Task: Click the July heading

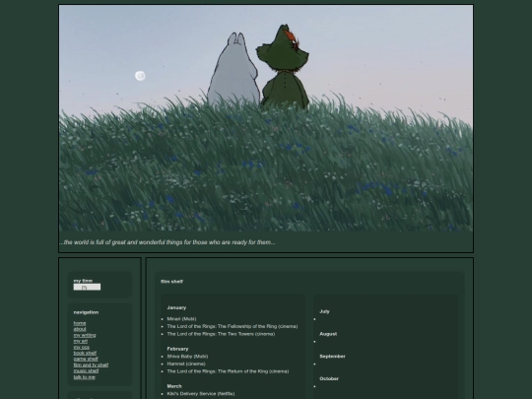Action: (x=324, y=311)
